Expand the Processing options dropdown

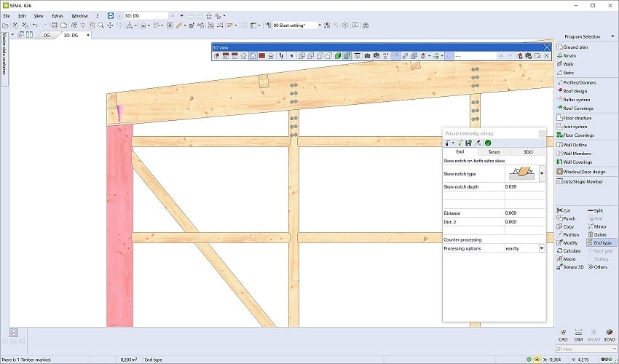542,248
